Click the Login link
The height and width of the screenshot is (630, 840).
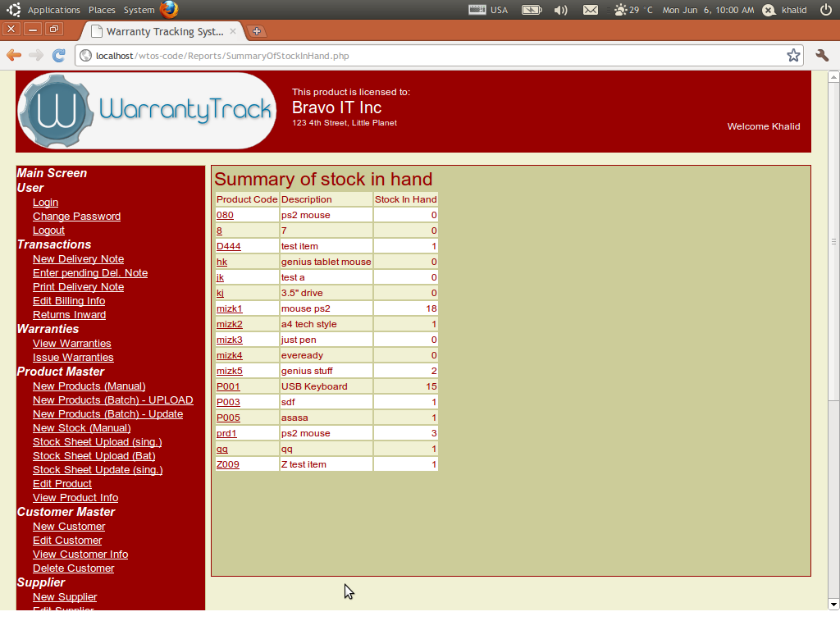click(x=45, y=202)
